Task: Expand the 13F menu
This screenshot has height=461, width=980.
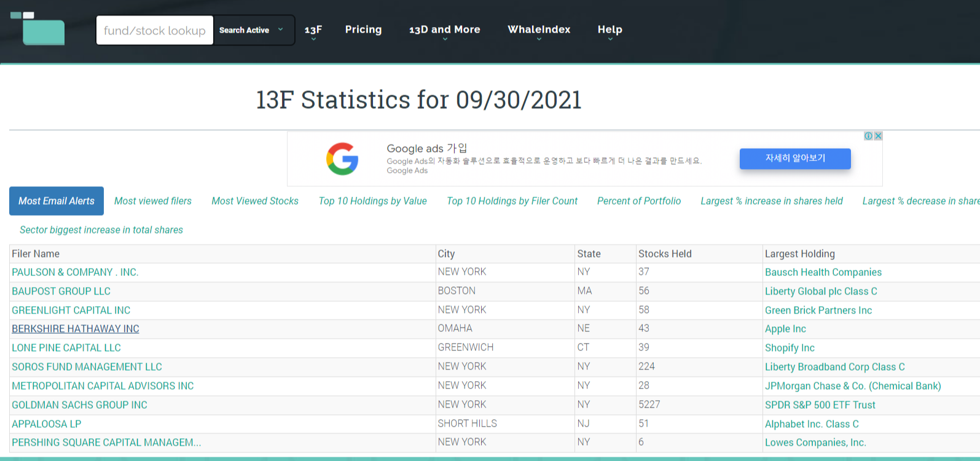Action: tap(313, 31)
